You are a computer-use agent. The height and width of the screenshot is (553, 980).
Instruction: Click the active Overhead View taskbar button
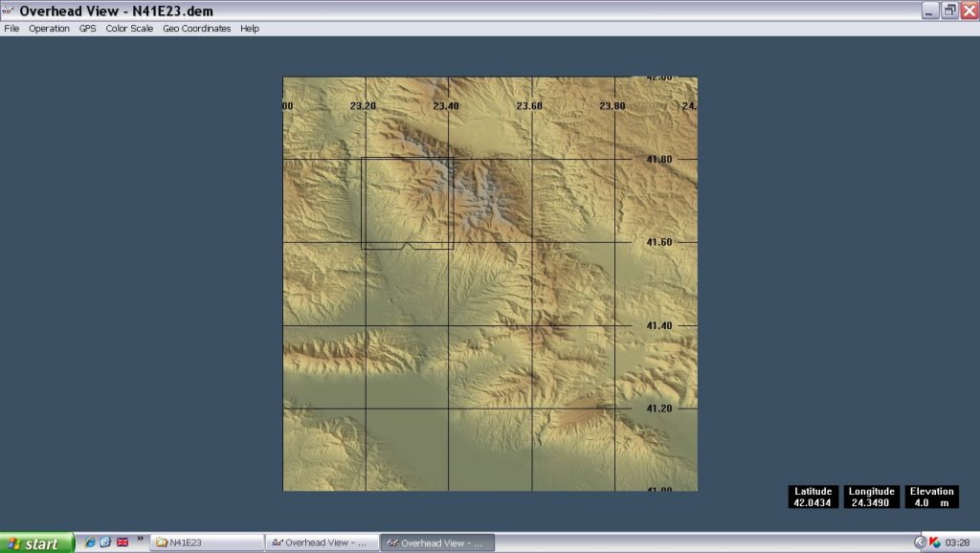coord(436,542)
